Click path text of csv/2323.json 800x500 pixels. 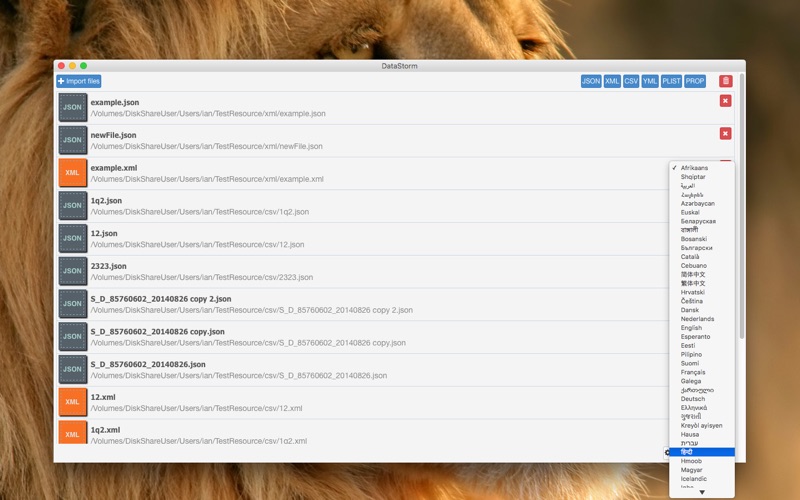(x=202, y=277)
